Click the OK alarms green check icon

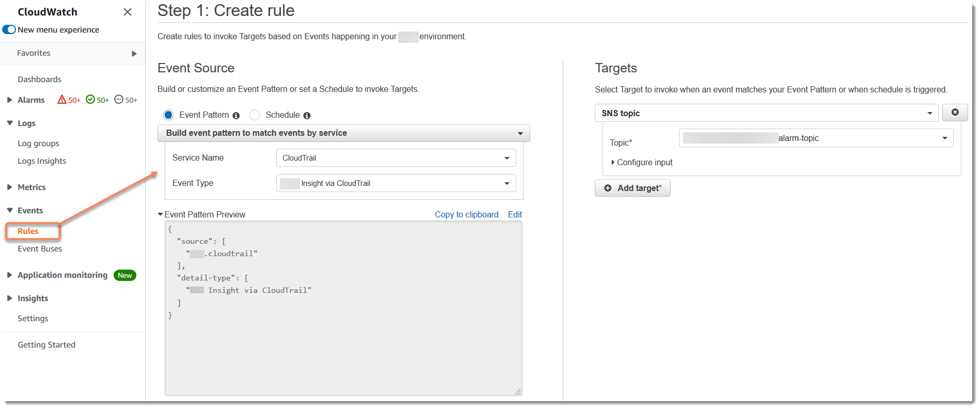[90, 100]
